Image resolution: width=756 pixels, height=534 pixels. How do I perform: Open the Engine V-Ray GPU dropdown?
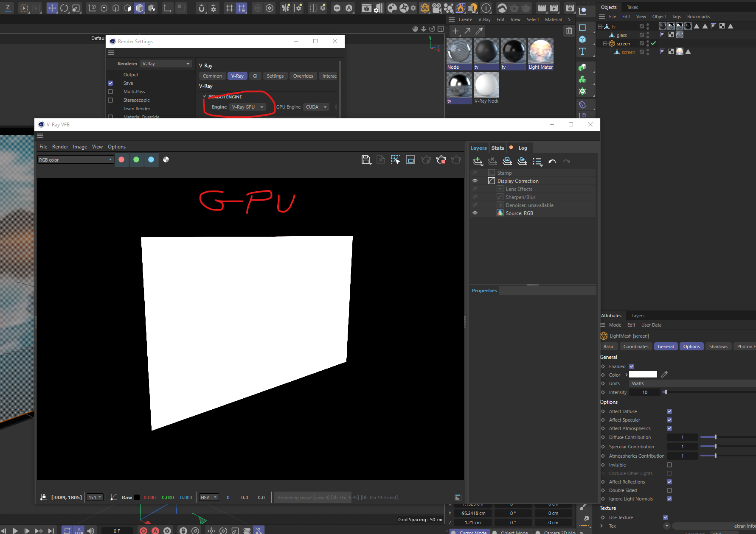coord(247,107)
